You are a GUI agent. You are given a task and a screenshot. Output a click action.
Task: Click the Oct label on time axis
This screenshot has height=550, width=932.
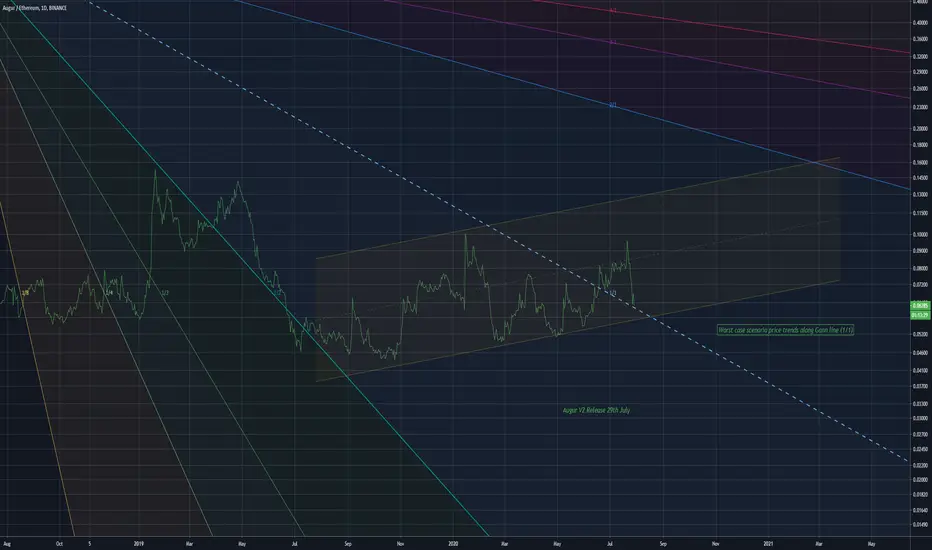[58, 543]
